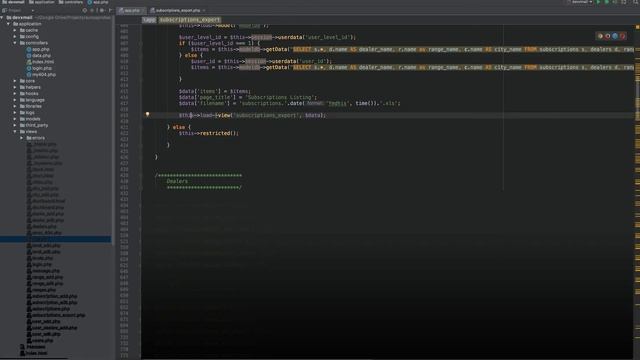Click the 'subscriptions_export' string in load->view line
The image size is (640, 360).
tap(266, 116)
